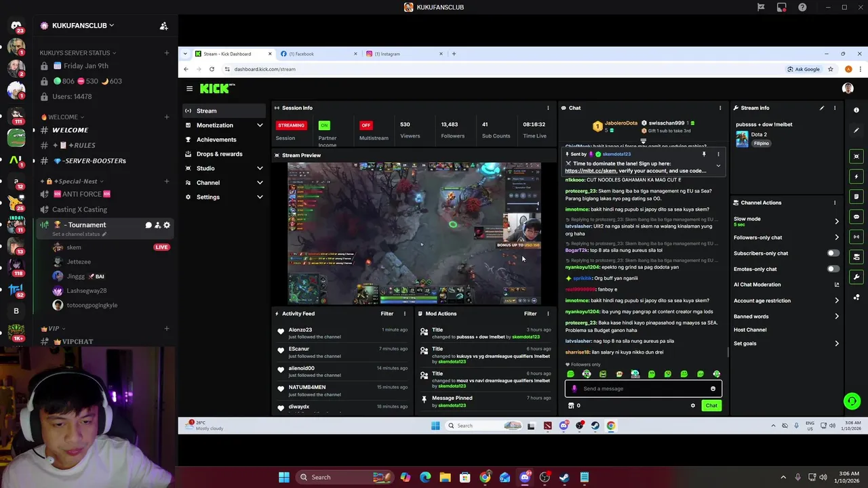Open Tournament channel settings gear
This screenshot has height=488, width=868.
[x=167, y=225]
